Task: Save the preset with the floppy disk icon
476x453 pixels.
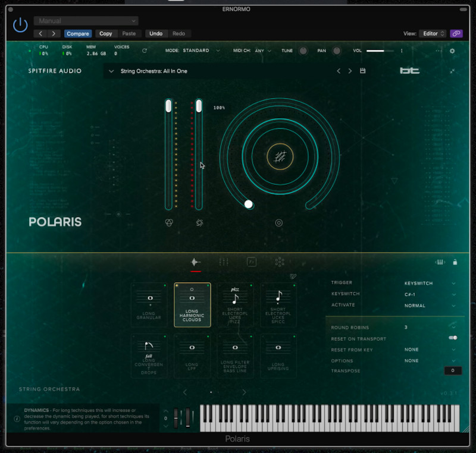Action: click(x=362, y=71)
